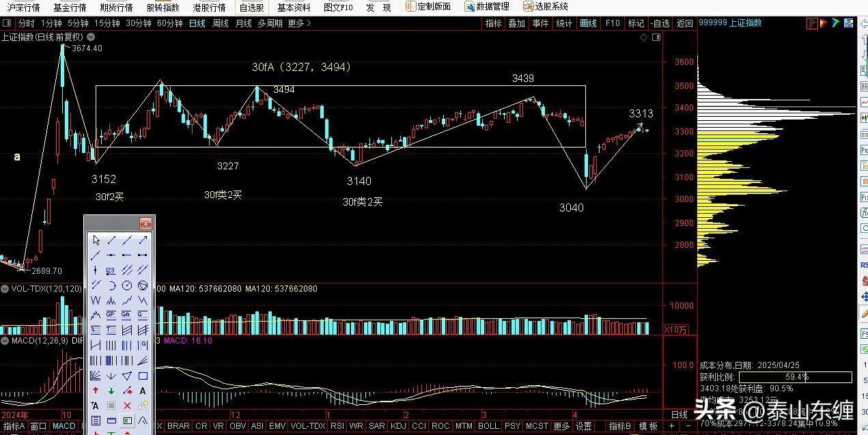Click the 叠加 overlay button
Screen dimensions: 868x435
(516, 23)
